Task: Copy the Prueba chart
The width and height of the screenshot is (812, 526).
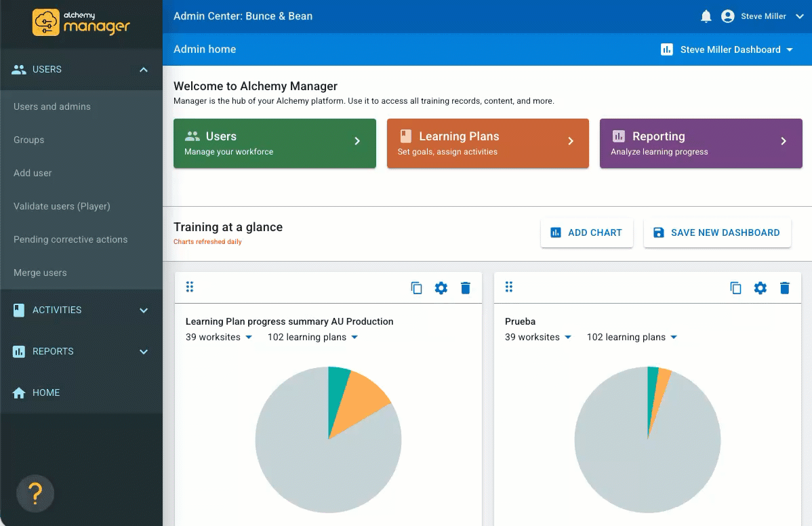Action: [x=735, y=288]
